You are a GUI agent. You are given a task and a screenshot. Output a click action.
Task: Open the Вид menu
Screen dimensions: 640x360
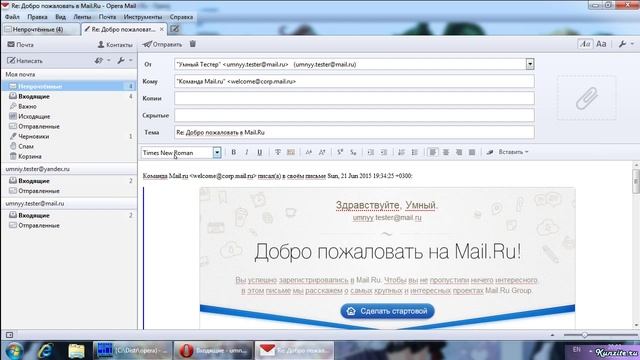(x=60, y=17)
